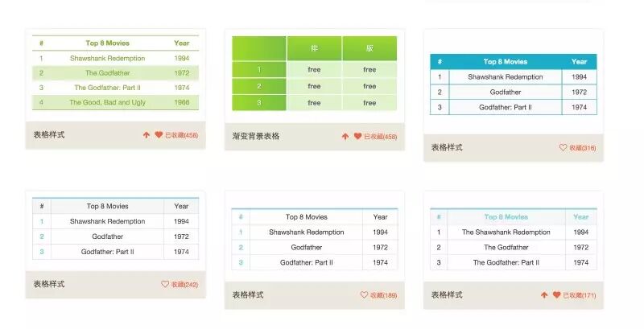The image size is (644, 329).
Task: Open the 表格样式 title on the 242-favorites card
Action: [49, 284]
